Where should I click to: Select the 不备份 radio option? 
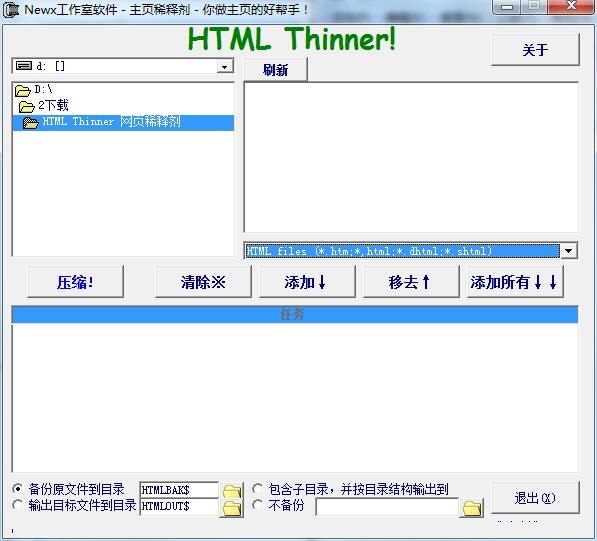point(257,505)
